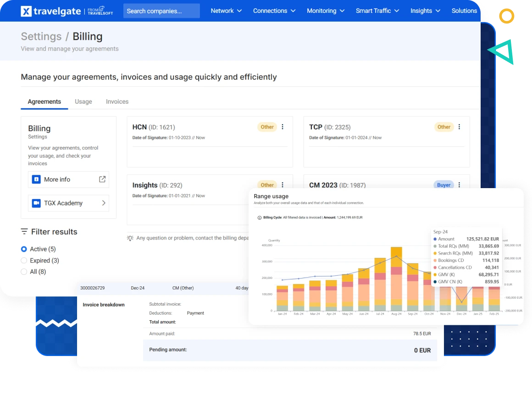The image size is (532, 401).
Task: Click the Amount legend color dot
Action: 435,239
